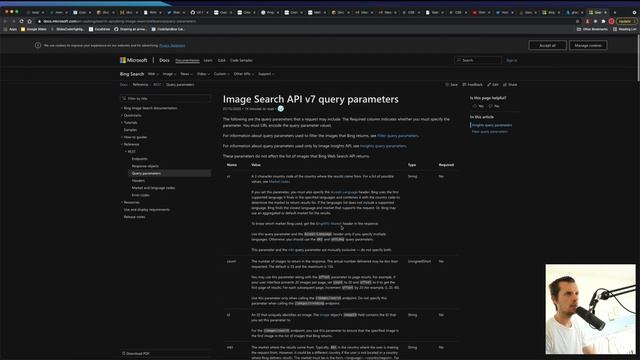Click the cookie notice info icon
Image resolution: width=640 pixels, height=360 pixels.
tap(38, 45)
